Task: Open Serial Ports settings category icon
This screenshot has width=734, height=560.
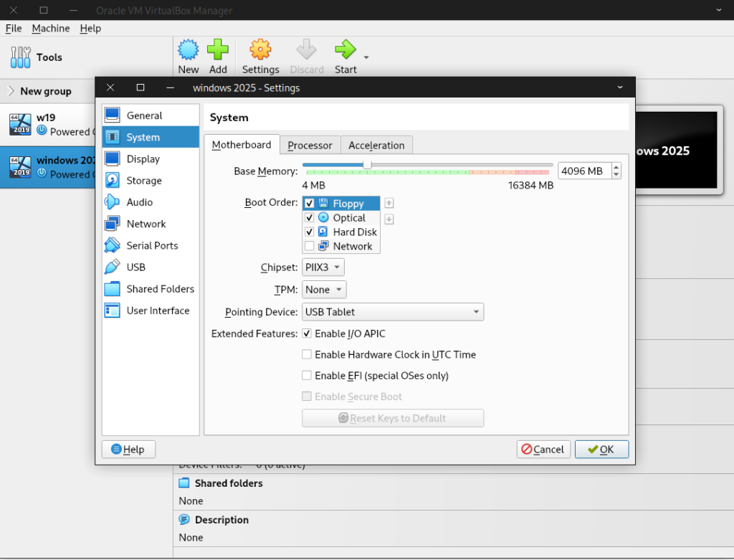Action: [x=113, y=245]
